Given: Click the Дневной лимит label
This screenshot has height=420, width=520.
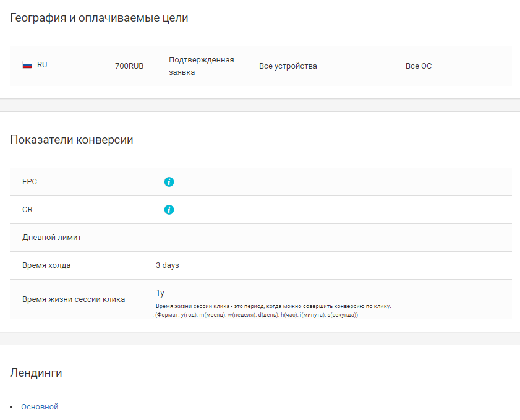Looking at the screenshot, I should [x=52, y=238].
